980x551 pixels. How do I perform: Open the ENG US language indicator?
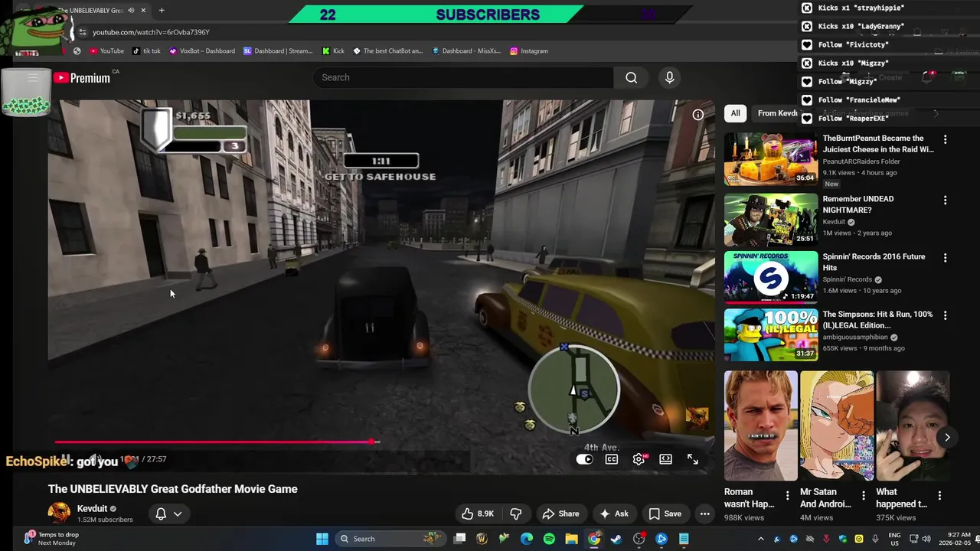[894, 539]
